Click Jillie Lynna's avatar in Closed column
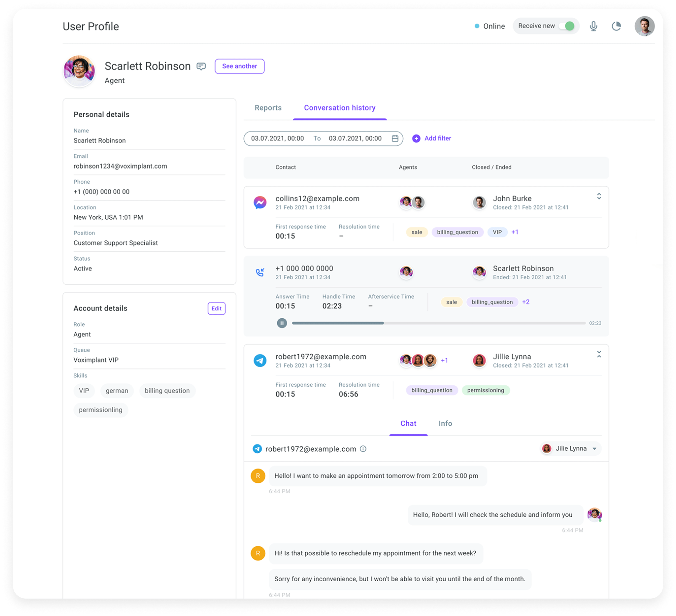 (479, 361)
